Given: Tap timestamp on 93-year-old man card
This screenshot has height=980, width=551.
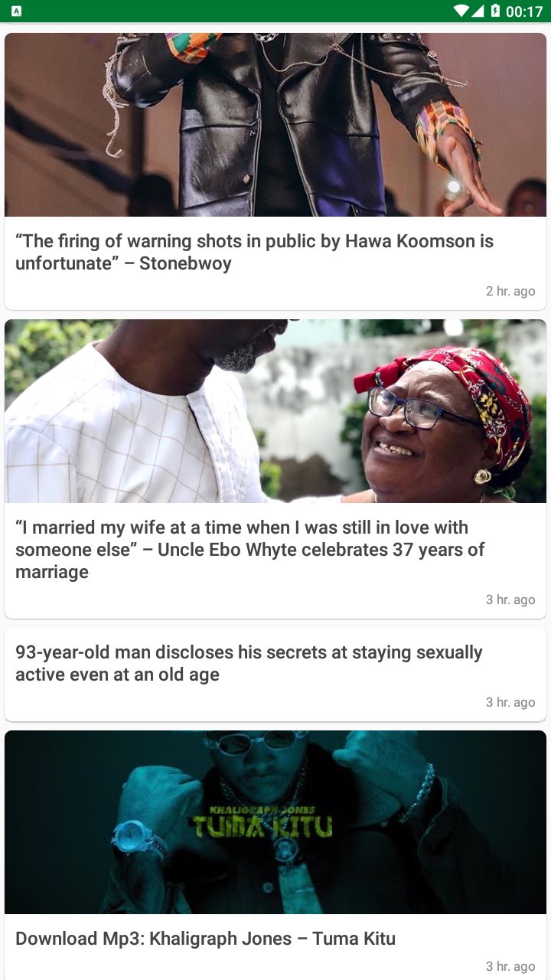Looking at the screenshot, I should click(510, 702).
